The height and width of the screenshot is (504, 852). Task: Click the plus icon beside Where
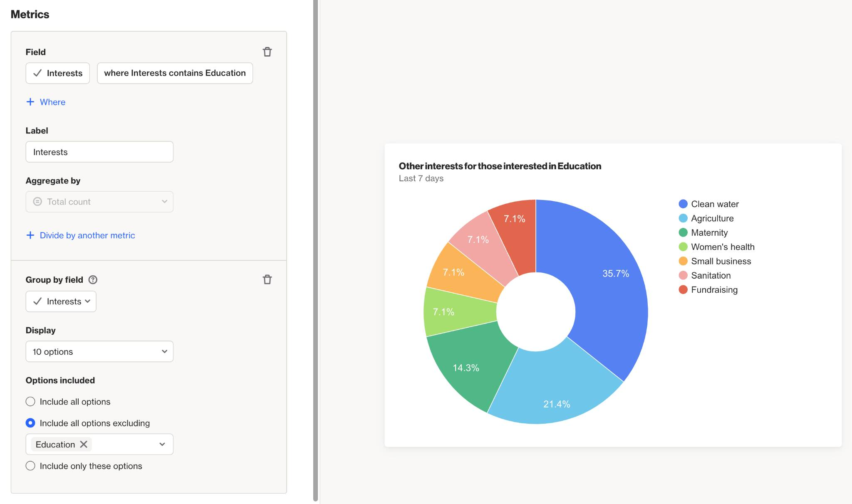(30, 102)
